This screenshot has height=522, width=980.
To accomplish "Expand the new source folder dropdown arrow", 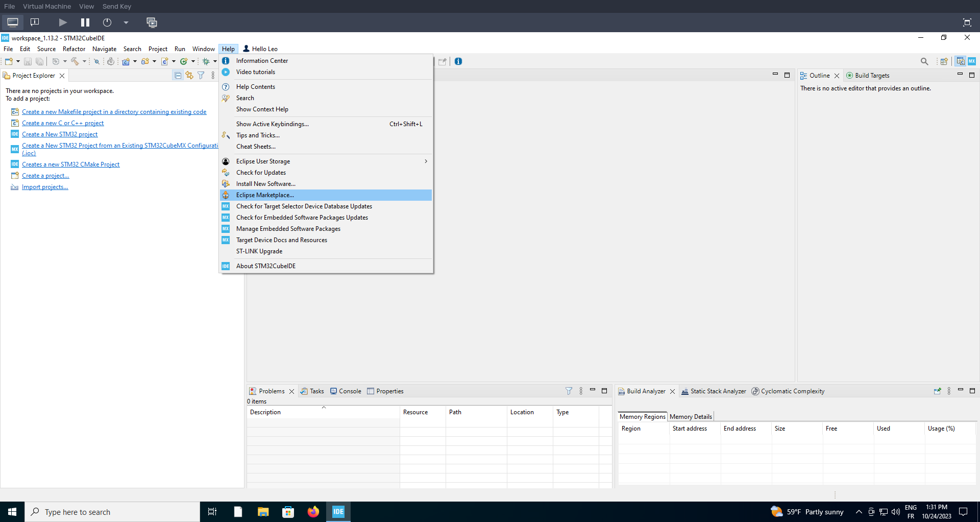I will 154,61.
